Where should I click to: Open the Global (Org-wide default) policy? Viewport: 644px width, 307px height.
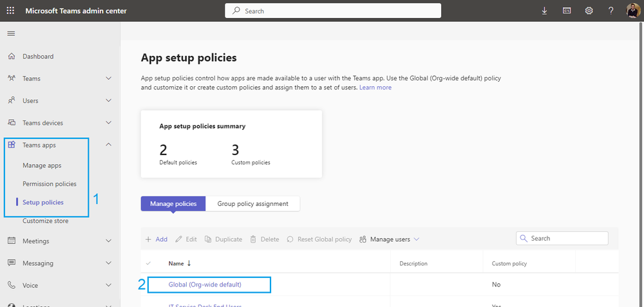[209, 284]
